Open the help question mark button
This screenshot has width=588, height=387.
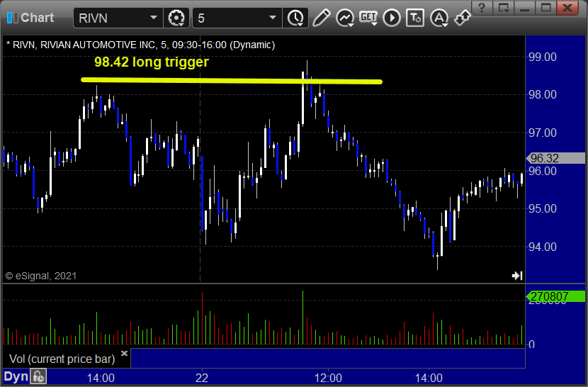click(482, 7)
